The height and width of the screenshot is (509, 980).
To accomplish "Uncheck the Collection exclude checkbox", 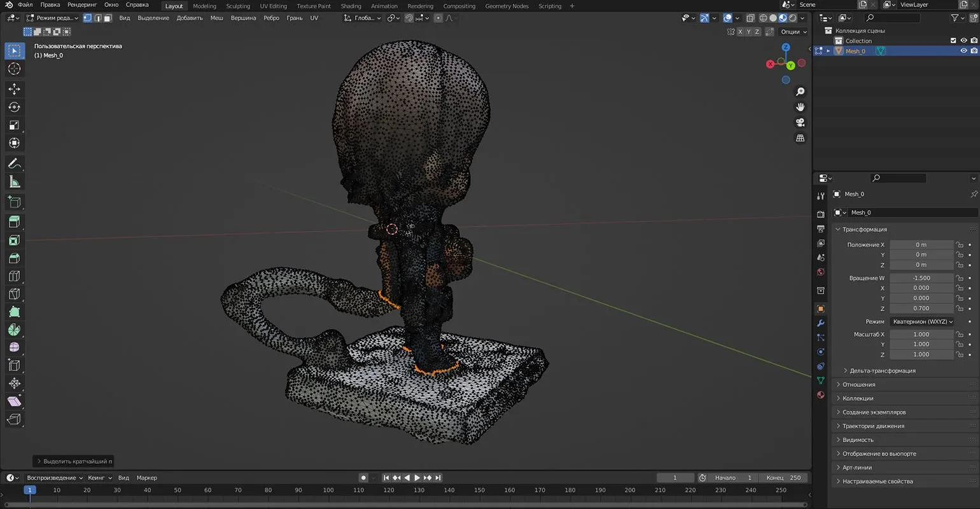I will tap(953, 41).
